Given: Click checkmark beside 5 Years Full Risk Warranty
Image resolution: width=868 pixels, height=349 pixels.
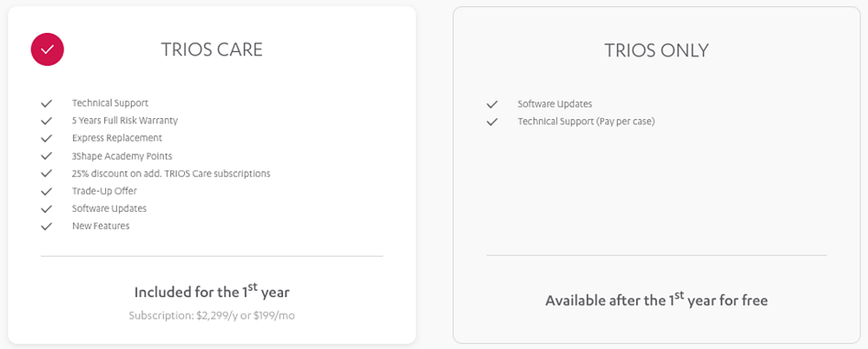Looking at the screenshot, I should click(47, 121).
